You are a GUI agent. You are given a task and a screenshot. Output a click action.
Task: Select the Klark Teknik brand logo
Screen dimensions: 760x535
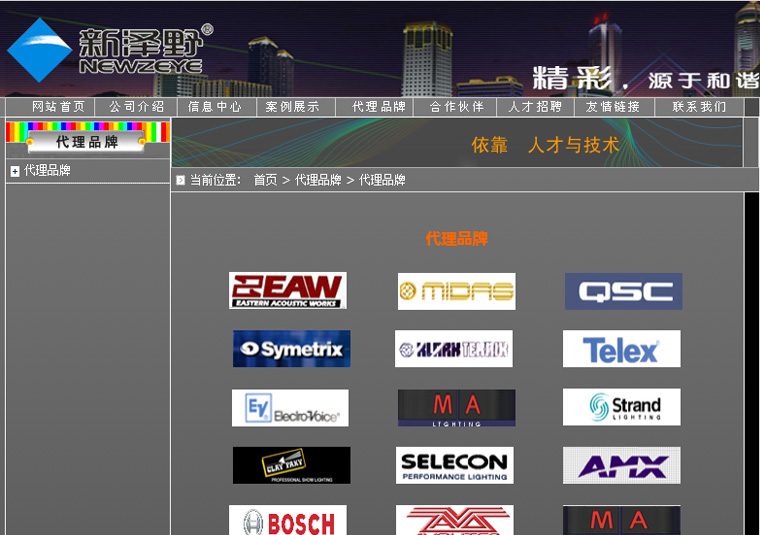coord(454,348)
